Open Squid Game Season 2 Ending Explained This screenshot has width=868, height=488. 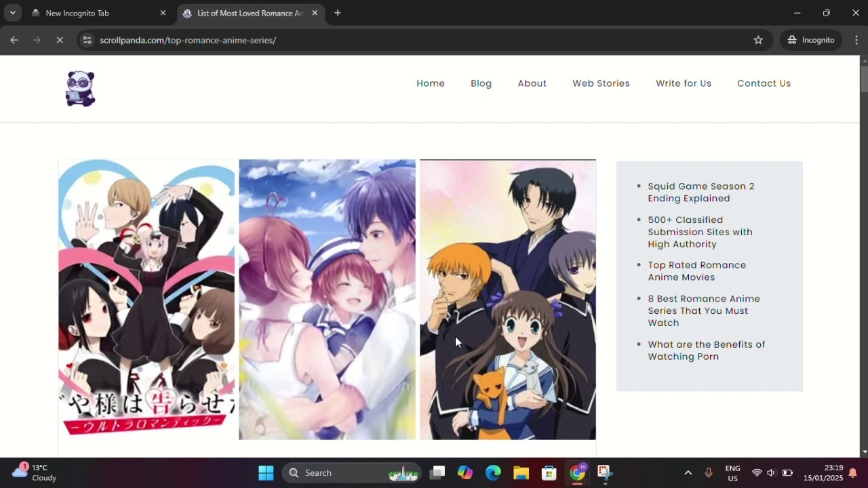coord(701,192)
